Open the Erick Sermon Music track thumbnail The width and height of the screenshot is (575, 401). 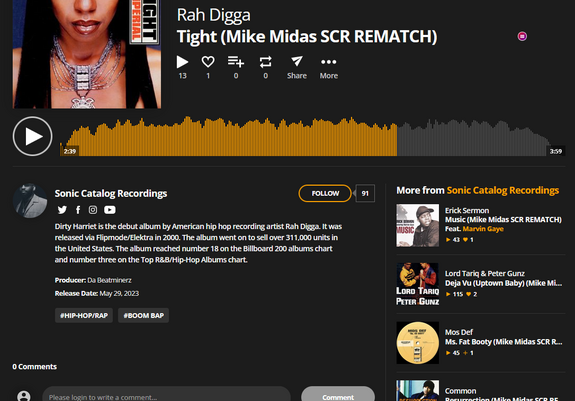(x=417, y=225)
